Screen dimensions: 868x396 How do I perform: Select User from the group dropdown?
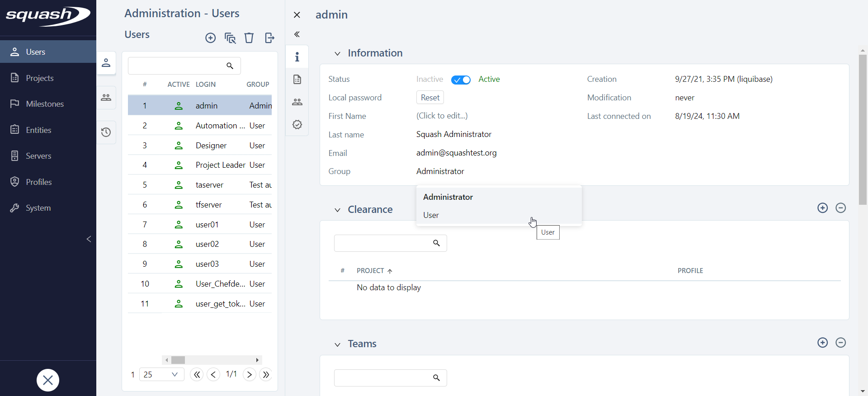431,215
